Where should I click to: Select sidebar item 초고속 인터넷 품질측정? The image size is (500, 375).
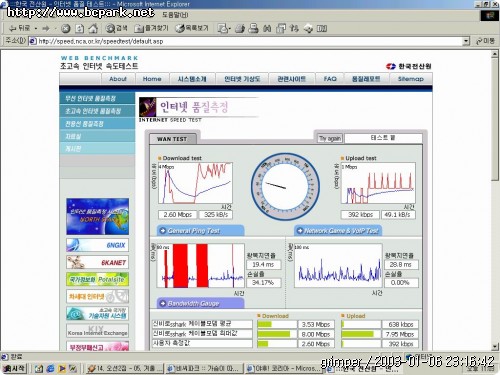tap(97, 111)
